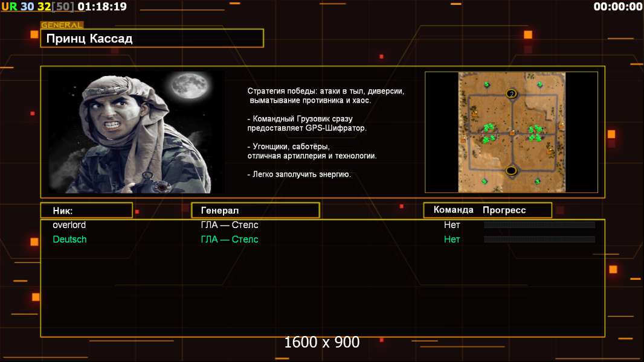Screen dimensions: 644x362
Task: Click the 'GENERAL' label above the name
Action: [x=62, y=25]
